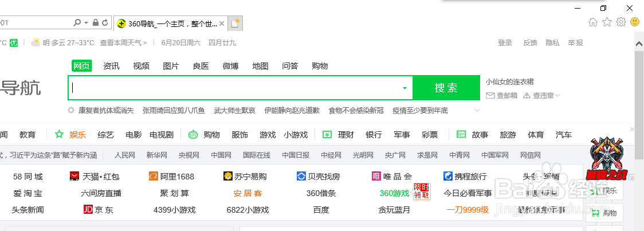The width and height of the screenshot is (644, 231).
Task: Select the 视频 search tab
Action: (x=142, y=66)
